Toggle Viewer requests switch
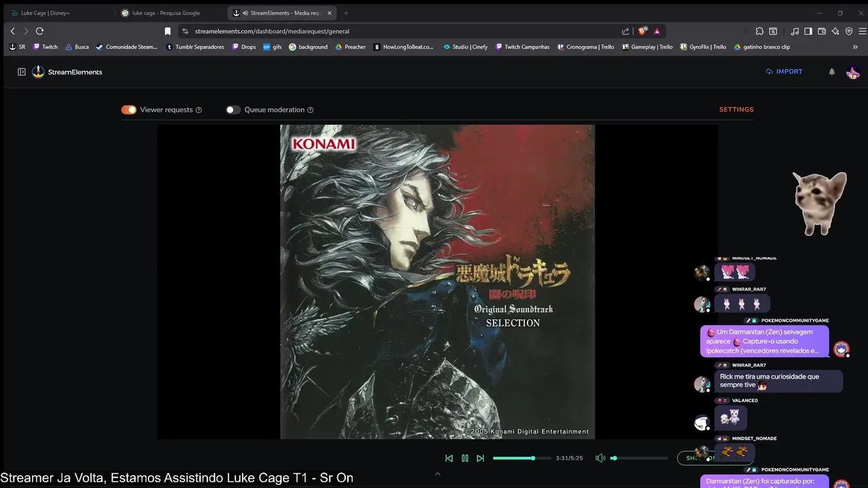The image size is (868, 488). click(129, 110)
